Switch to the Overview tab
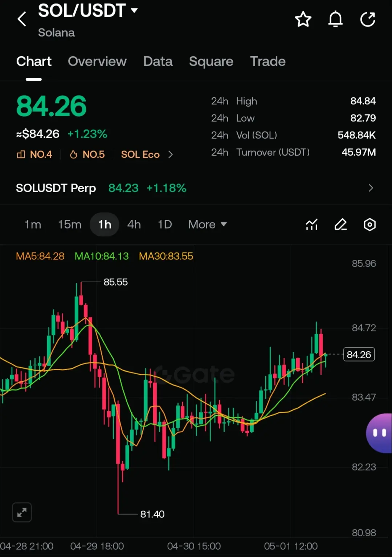Image resolution: width=392 pixels, height=557 pixels. click(97, 61)
